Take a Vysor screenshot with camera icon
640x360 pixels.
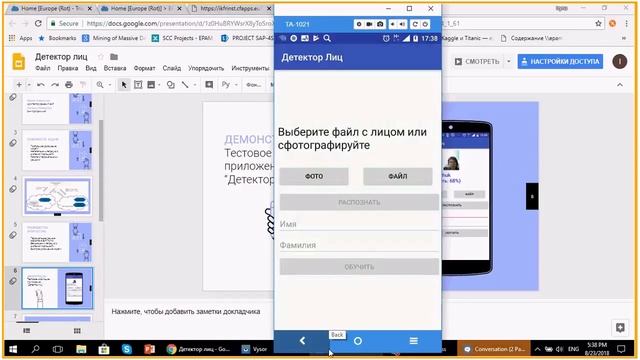coord(380,24)
